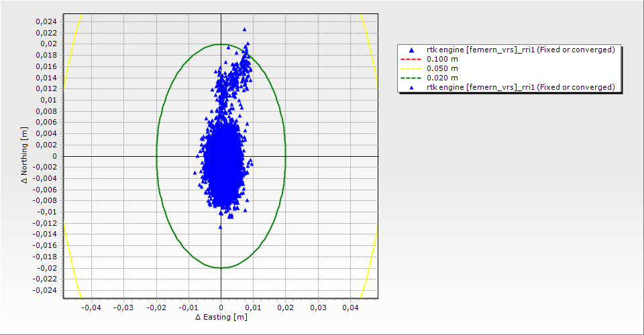Click the lowest outlier data point triangle
The image size is (644, 335).
pyautogui.click(x=220, y=227)
